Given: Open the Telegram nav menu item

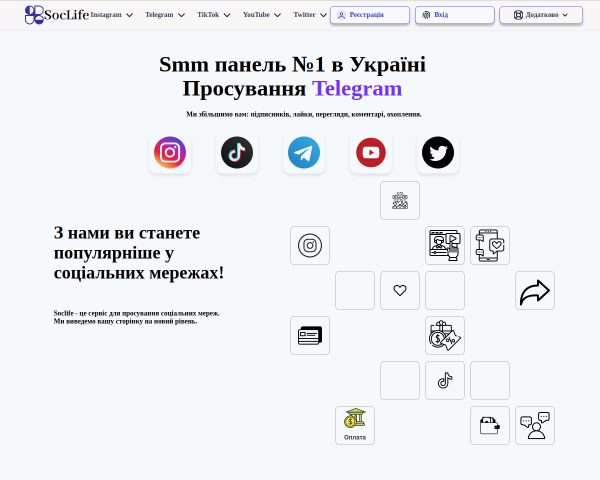Looking at the screenshot, I should [x=159, y=15].
